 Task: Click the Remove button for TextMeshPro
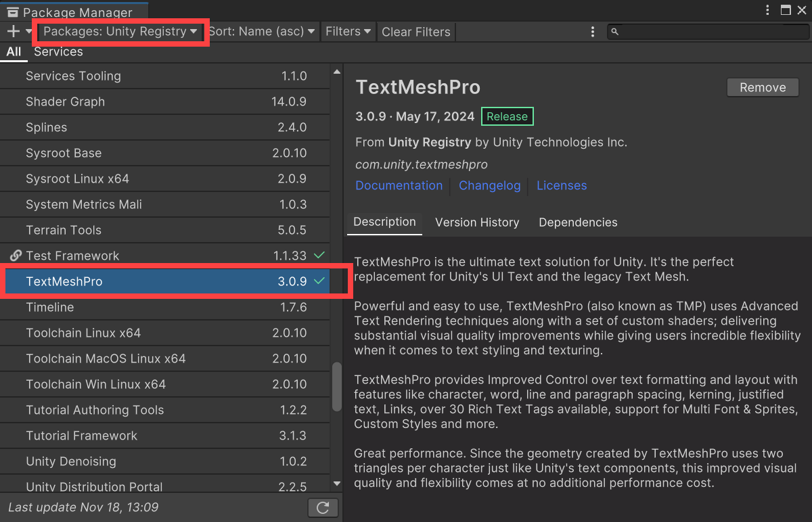(763, 87)
